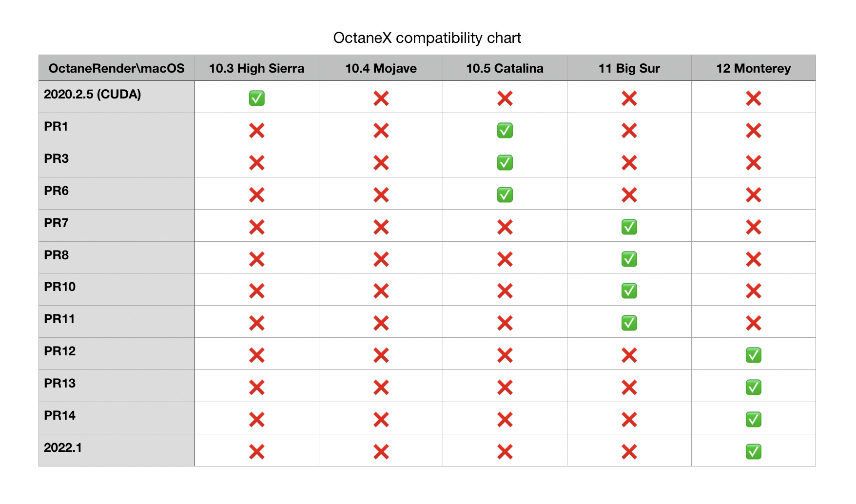Click the 10.3 High Sierra column header

[256, 68]
